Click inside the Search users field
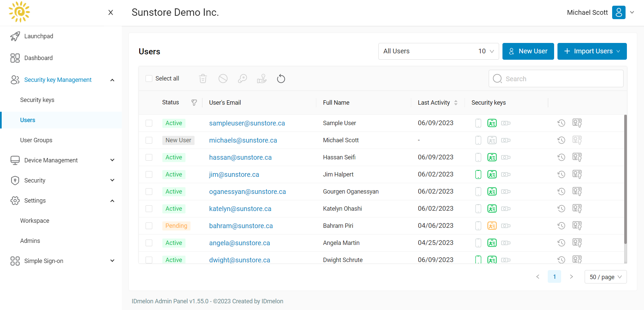 click(556, 79)
